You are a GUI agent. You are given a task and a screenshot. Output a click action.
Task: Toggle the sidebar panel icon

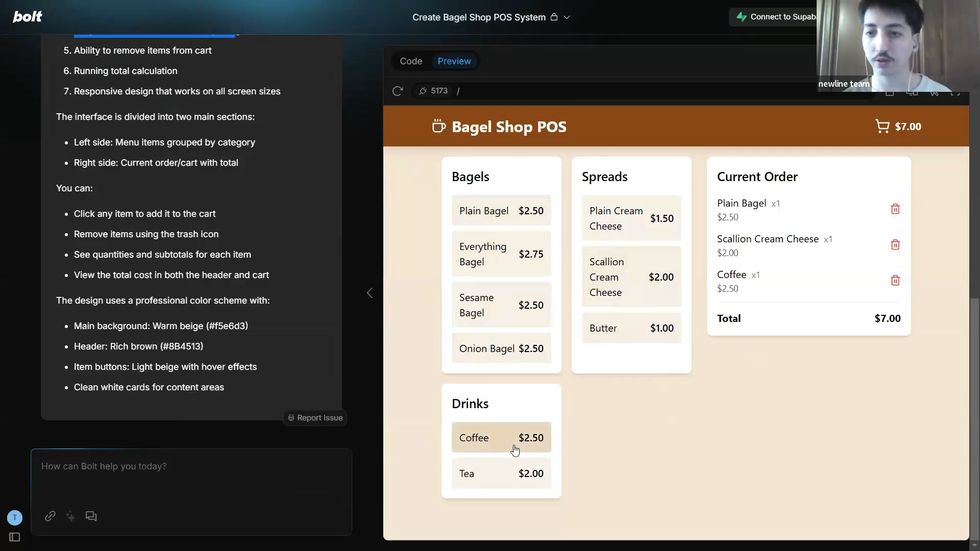(15, 537)
